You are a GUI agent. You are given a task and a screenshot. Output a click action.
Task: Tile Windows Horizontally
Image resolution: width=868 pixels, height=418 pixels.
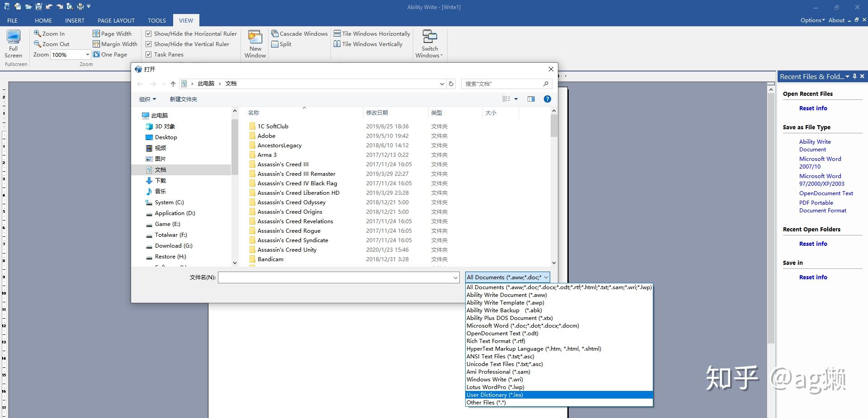[372, 33]
